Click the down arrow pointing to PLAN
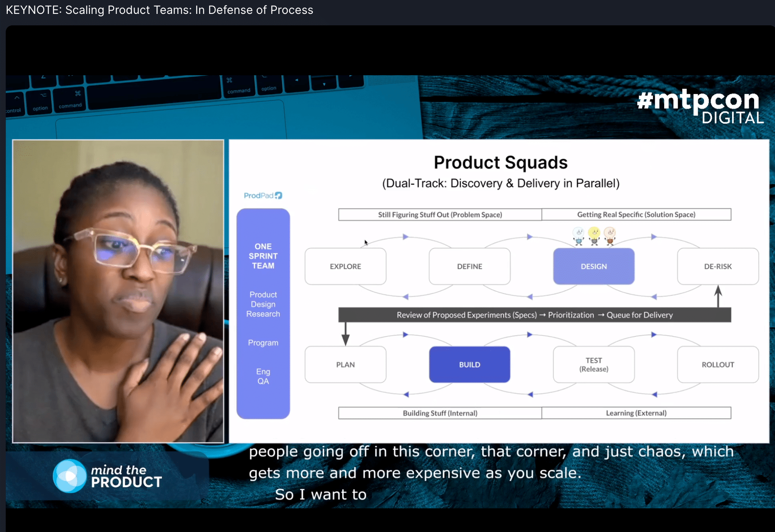The height and width of the screenshot is (532, 775). click(345, 334)
